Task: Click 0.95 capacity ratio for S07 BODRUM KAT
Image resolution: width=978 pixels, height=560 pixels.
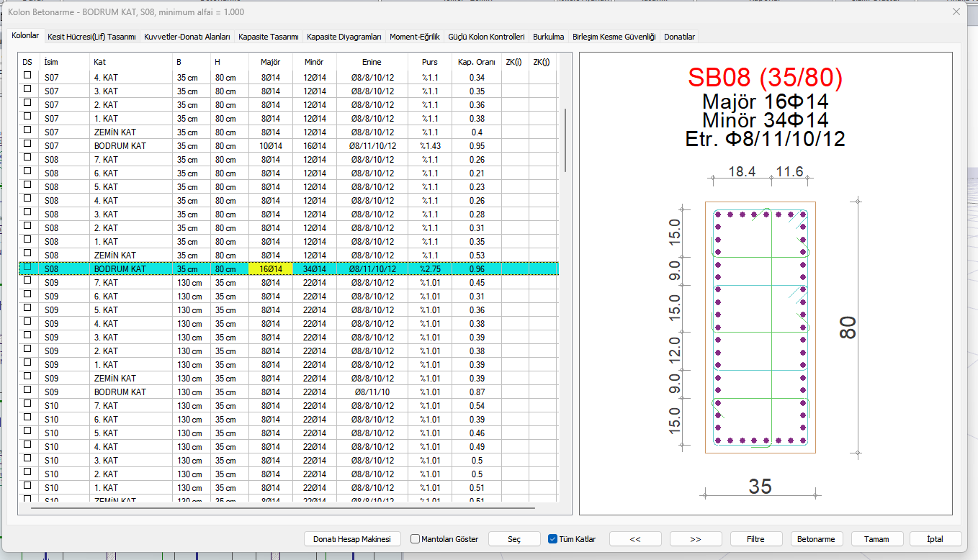Action: click(x=476, y=146)
